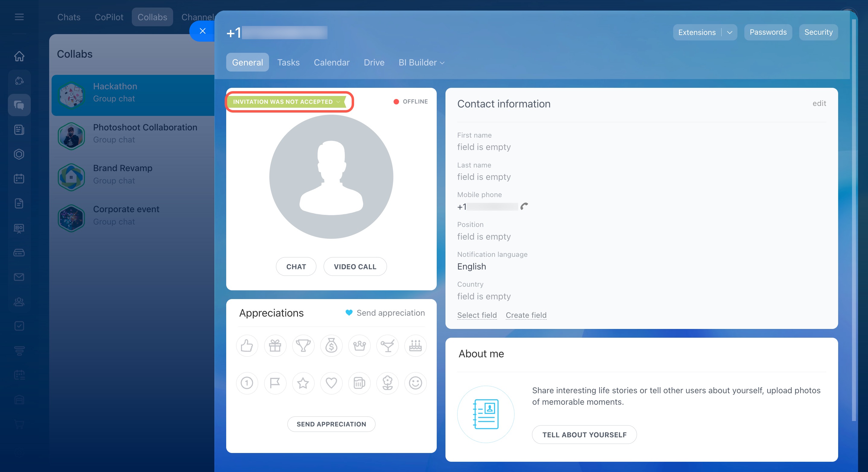Click the thumbs up appreciation icon
This screenshot has width=868, height=472.
[247, 346]
